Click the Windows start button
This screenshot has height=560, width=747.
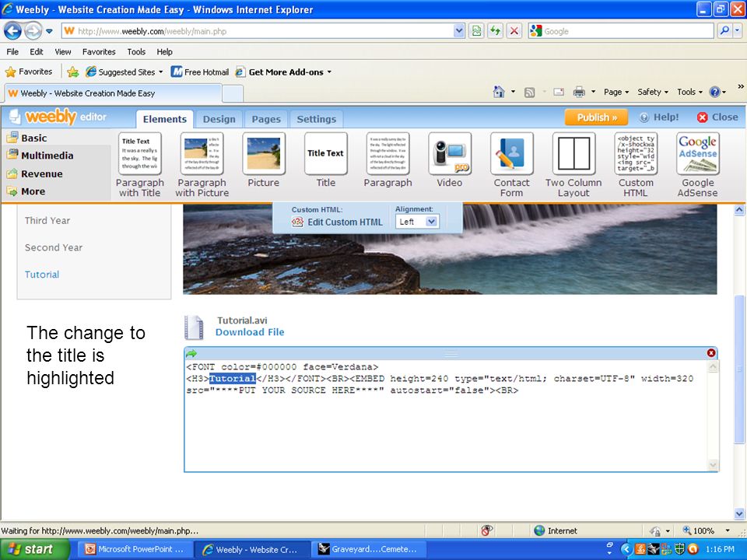tap(34, 549)
